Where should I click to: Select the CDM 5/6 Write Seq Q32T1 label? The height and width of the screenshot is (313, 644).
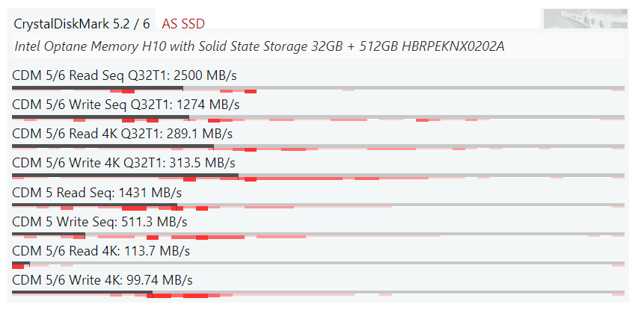(x=126, y=105)
